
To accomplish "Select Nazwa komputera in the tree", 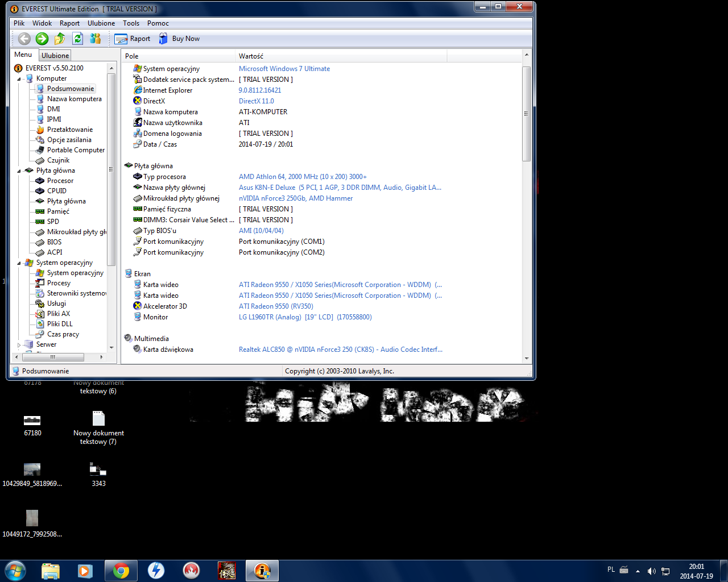I will pos(74,99).
